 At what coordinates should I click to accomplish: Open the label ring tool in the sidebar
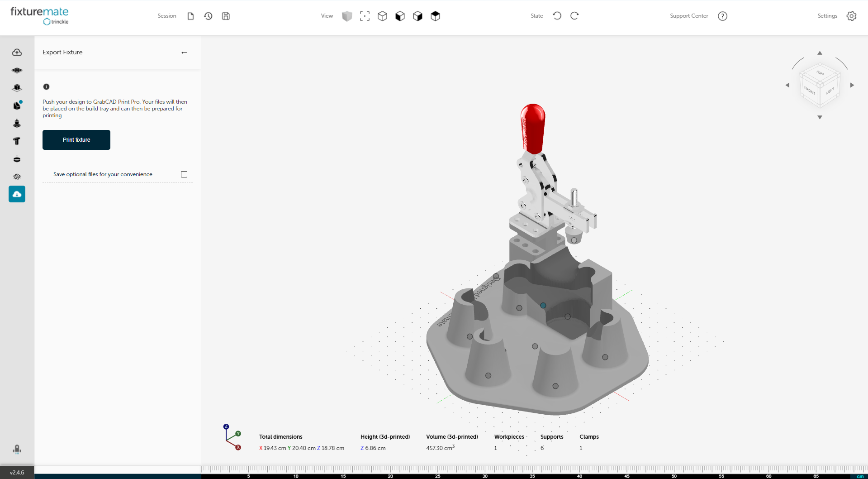17,159
